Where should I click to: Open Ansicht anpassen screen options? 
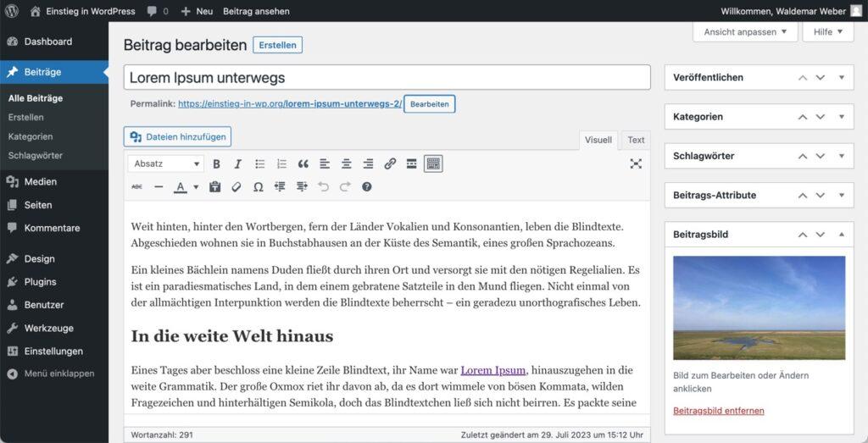745,32
